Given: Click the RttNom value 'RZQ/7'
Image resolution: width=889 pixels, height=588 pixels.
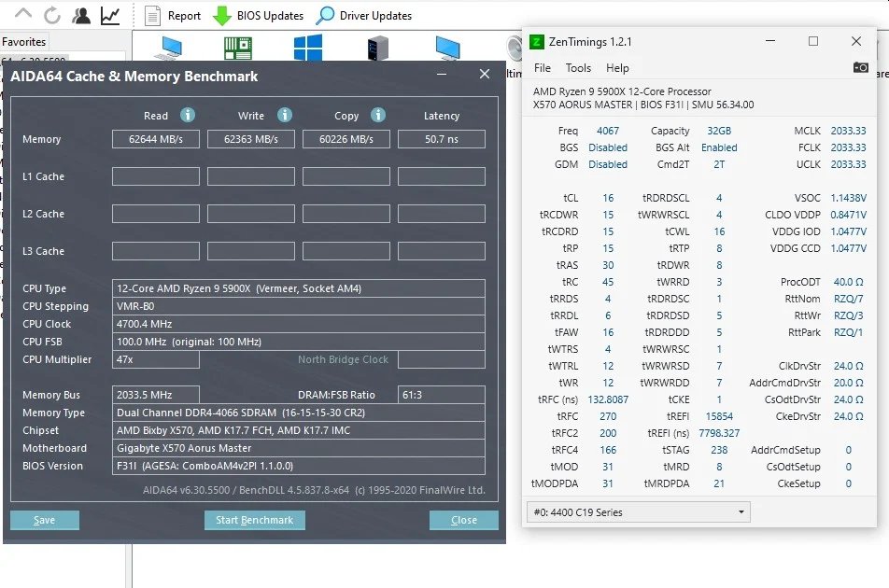Looking at the screenshot, I should (848, 299).
